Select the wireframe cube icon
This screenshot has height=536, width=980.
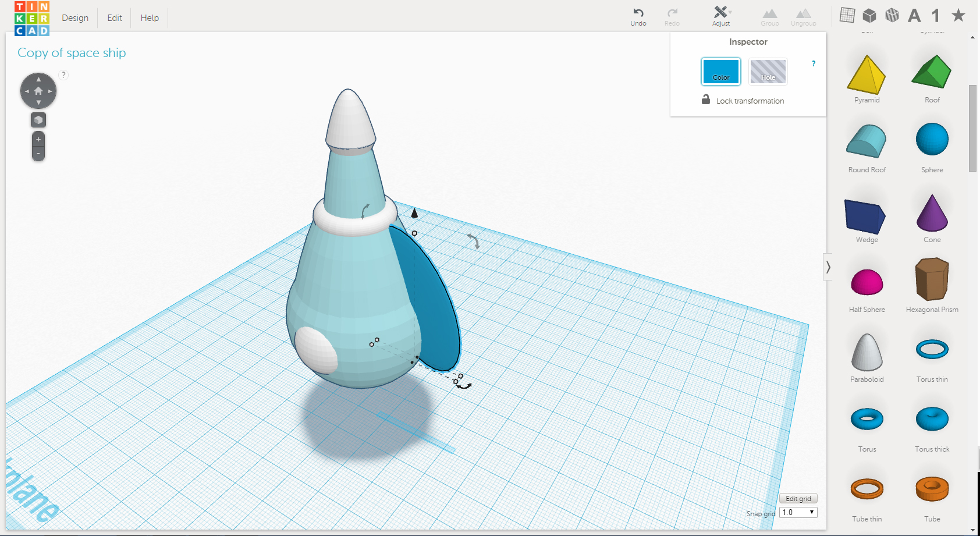pos(892,15)
